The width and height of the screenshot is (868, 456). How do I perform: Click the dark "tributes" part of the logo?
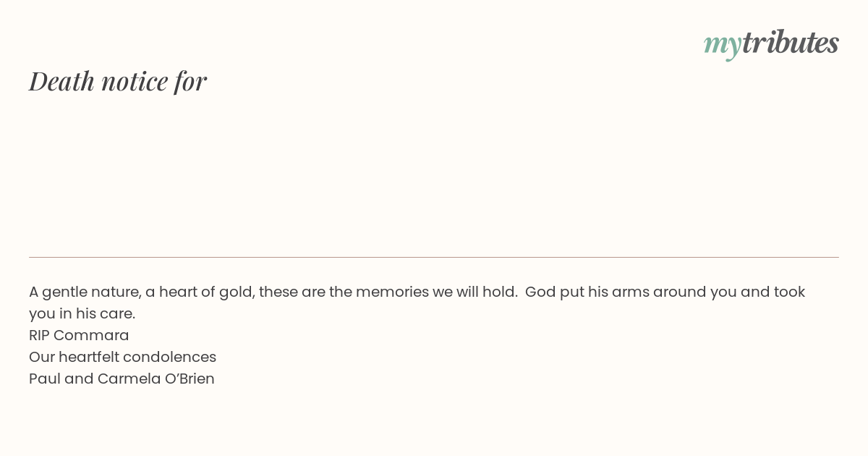(x=790, y=43)
